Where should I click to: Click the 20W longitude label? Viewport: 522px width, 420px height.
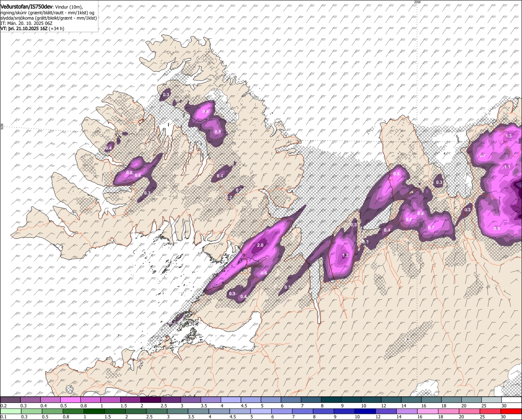pos(417,2)
